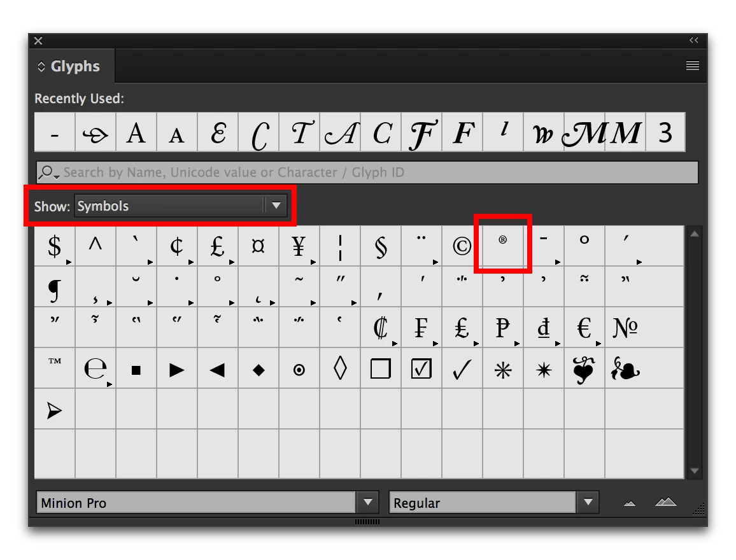Select the lira sign glyph
736x560 pixels.
click(462, 327)
